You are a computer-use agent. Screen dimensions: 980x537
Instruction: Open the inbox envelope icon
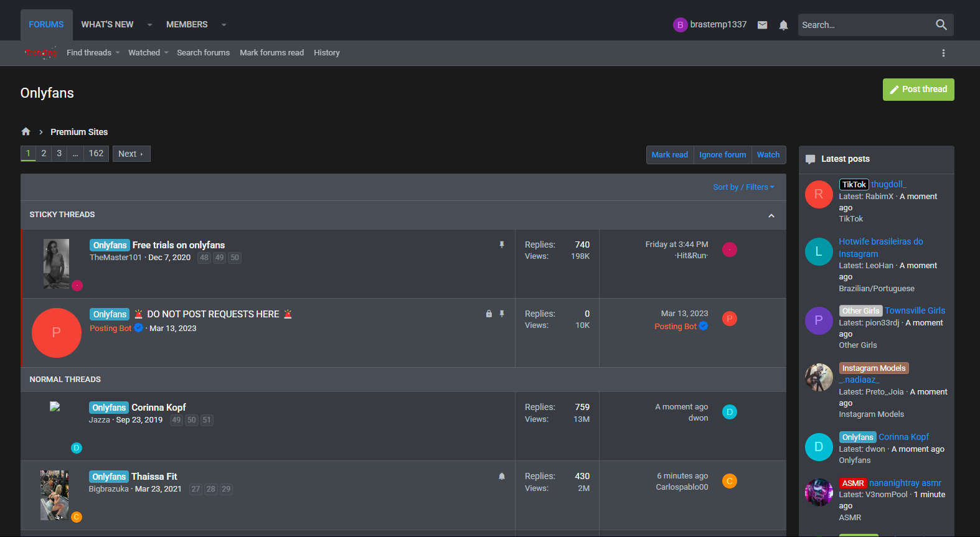click(762, 25)
